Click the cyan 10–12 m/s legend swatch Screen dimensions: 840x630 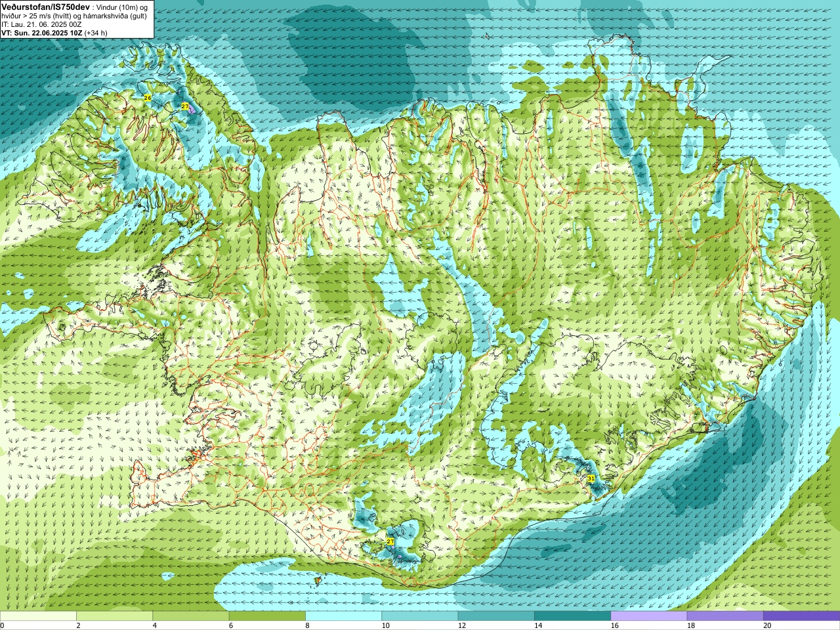pos(420,616)
